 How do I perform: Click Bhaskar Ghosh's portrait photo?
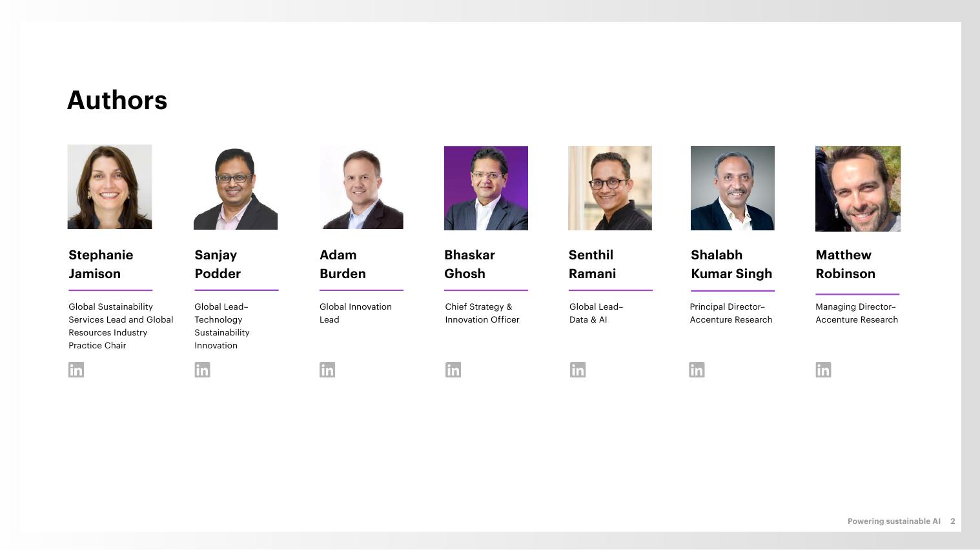(486, 188)
